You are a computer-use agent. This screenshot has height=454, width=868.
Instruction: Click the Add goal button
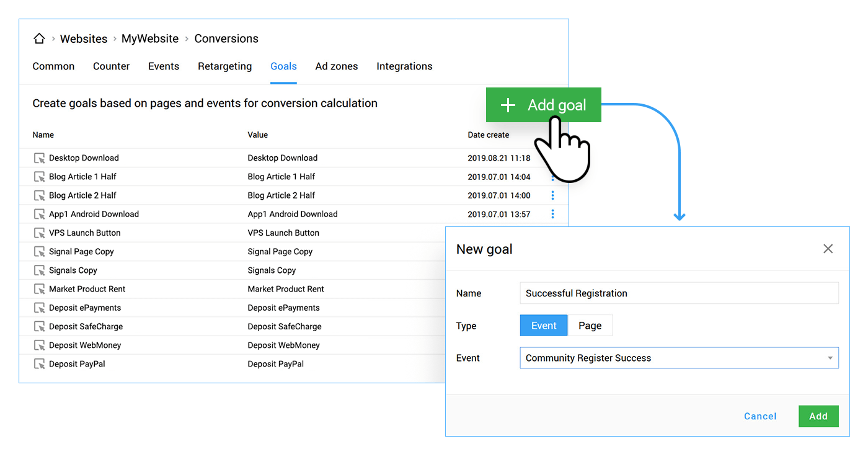pos(544,105)
